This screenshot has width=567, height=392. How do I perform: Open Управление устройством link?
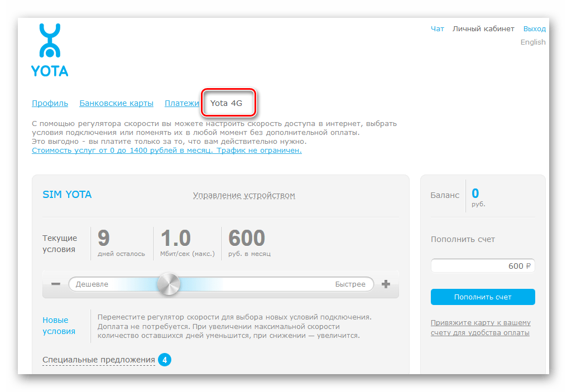point(244,196)
